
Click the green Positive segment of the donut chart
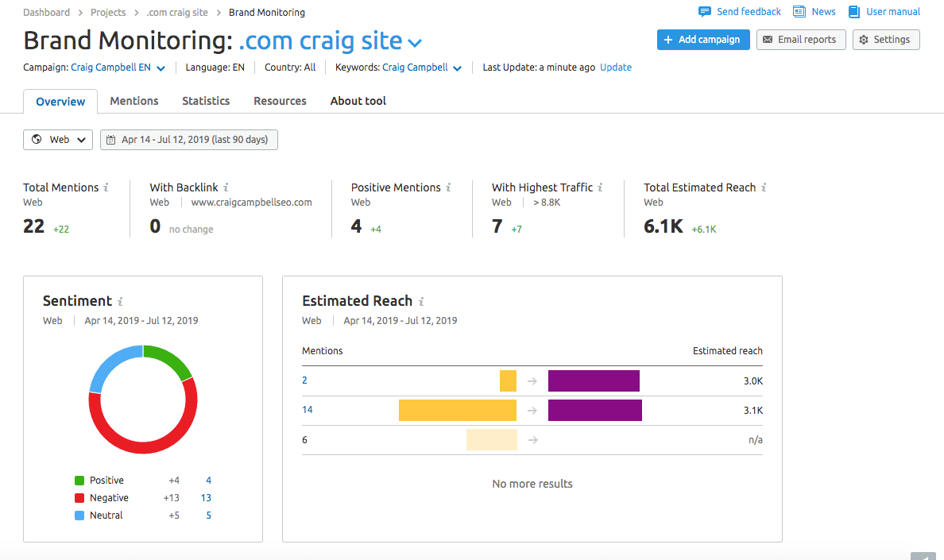click(172, 358)
